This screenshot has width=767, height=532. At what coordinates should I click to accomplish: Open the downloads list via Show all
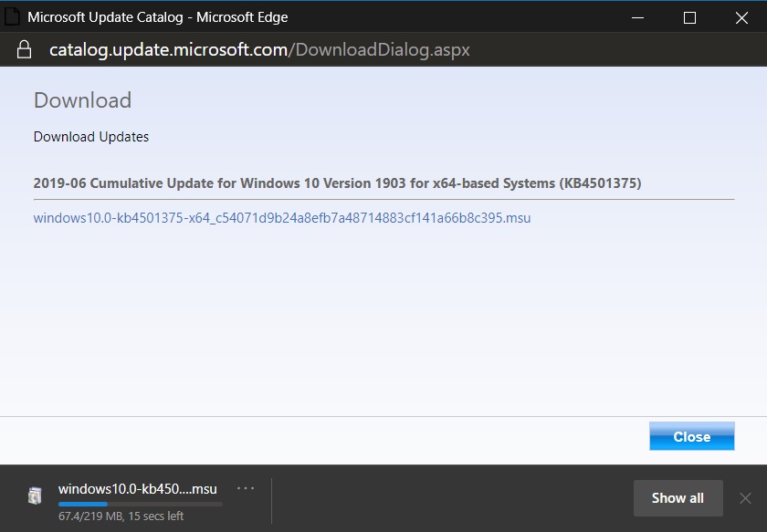(x=678, y=498)
